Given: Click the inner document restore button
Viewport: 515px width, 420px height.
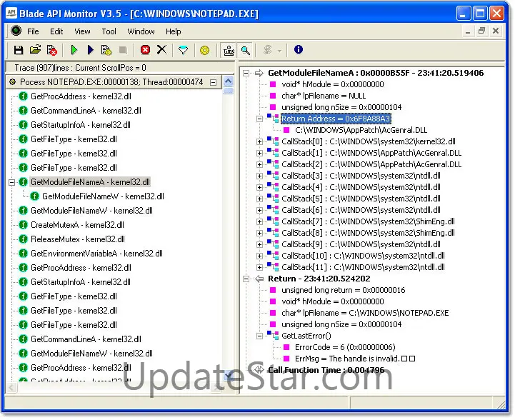Looking at the screenshot, I should click(x=481, y=31).
